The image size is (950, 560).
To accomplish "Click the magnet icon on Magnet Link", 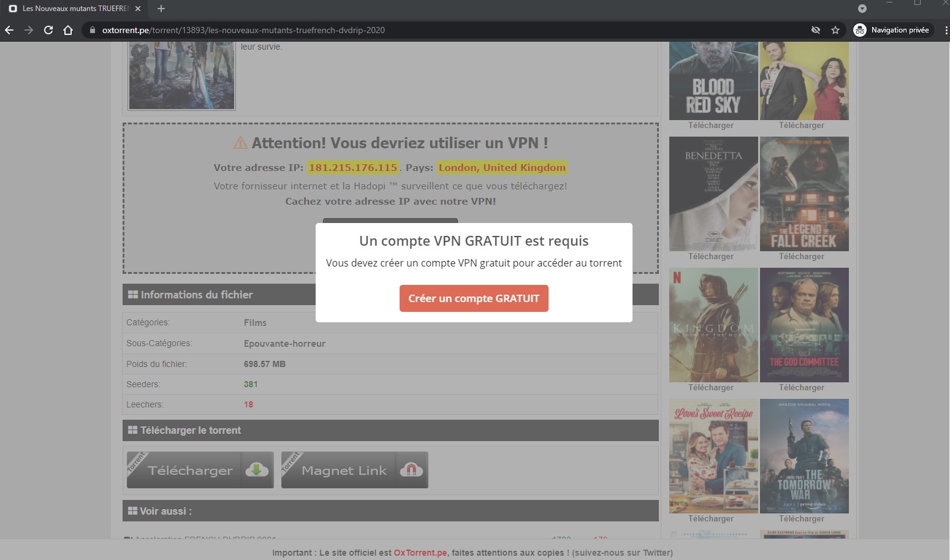I will tap(411, 470).
